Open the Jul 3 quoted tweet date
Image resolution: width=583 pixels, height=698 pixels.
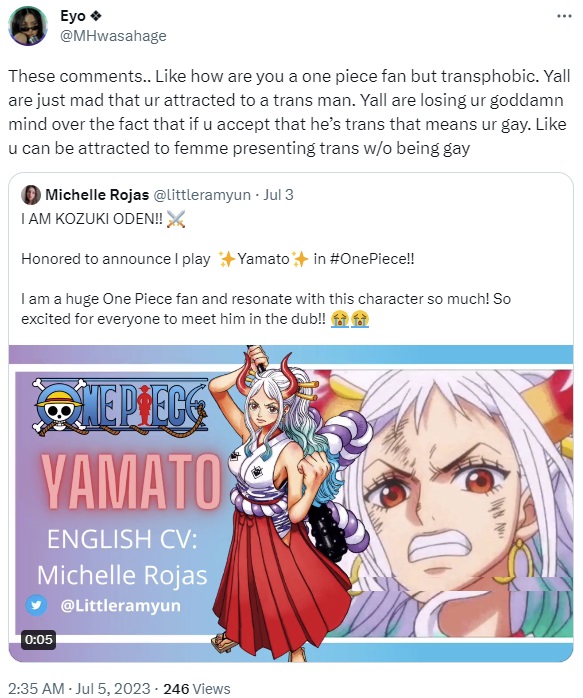tap(278, 195)
